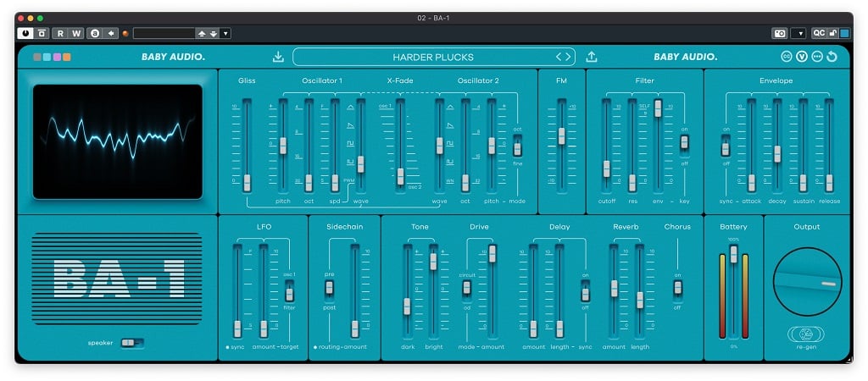The width and height of the screenshot is (868, 381).
Task: Switch LFO target between osc 1 and filter
Action: [x=289, y=291]
